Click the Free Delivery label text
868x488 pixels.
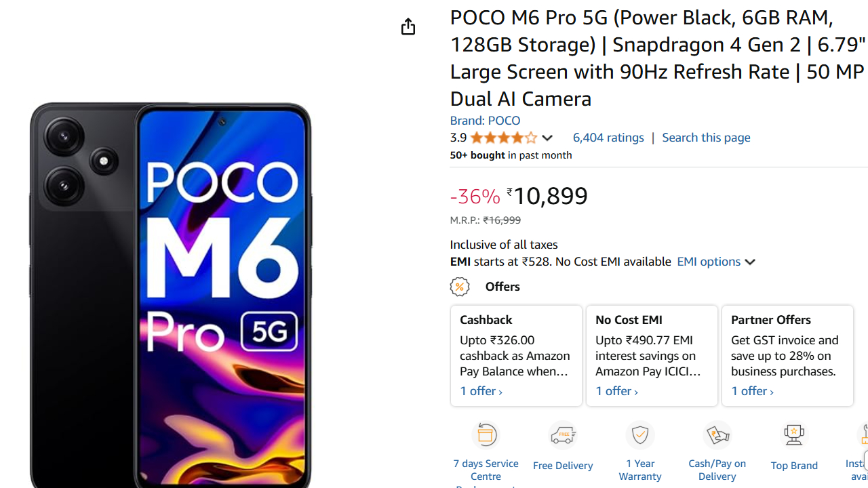(563, 466)
